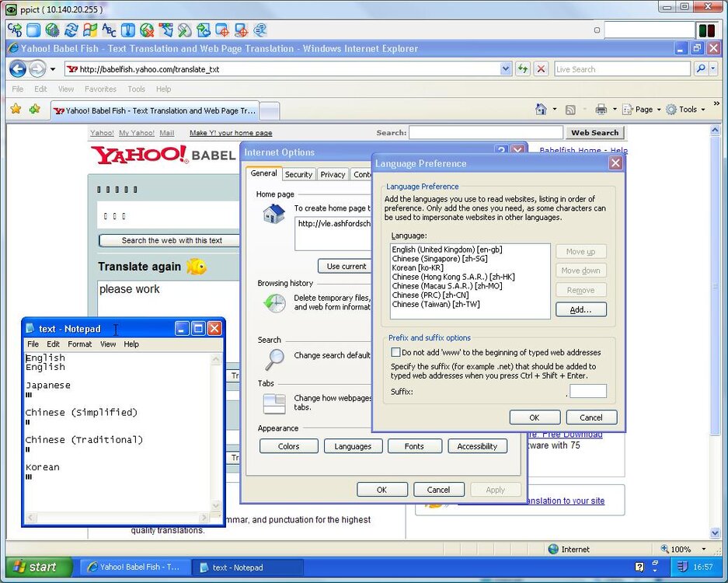This screenshot has width=728, height=583.
Task: Open Home button dropdown arrow
Action: click(x=555, y=110)
